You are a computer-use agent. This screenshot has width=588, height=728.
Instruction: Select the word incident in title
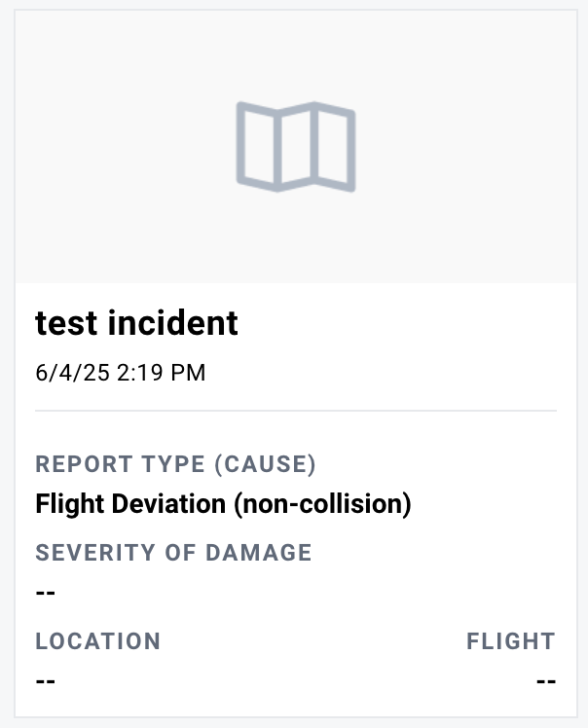pos(172,323)
